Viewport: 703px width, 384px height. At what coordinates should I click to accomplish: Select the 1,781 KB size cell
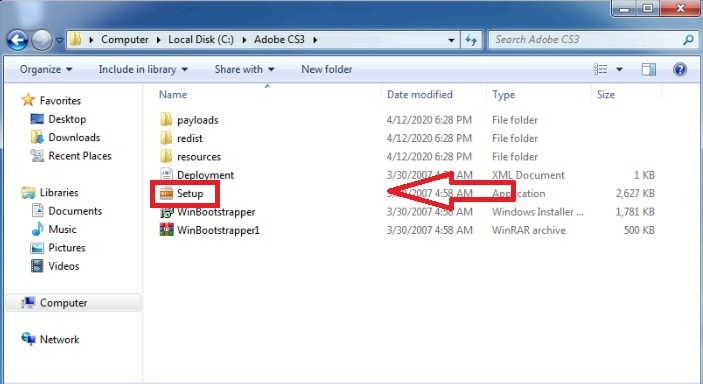635,212
